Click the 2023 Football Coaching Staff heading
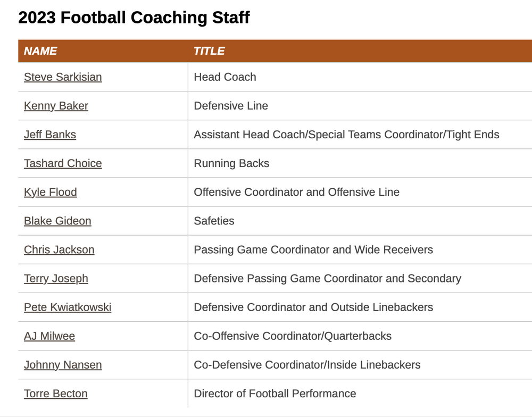 point(134,18)
